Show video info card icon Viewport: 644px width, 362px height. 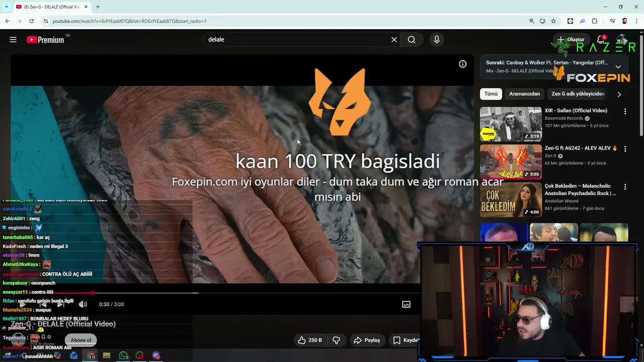click(462, 64)
